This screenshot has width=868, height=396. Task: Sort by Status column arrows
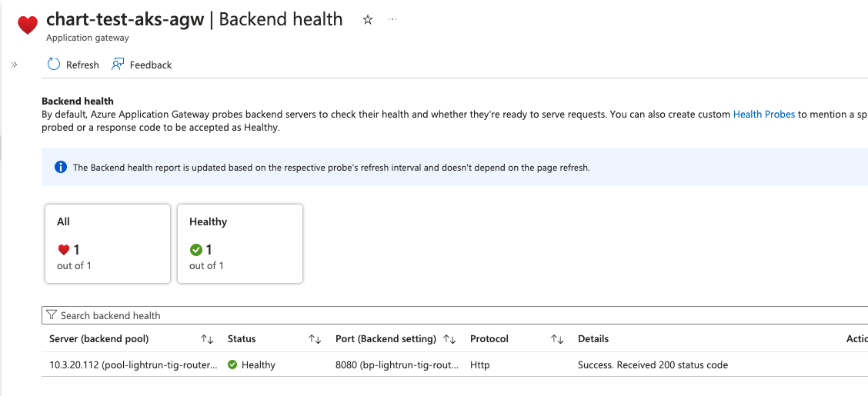315,339
